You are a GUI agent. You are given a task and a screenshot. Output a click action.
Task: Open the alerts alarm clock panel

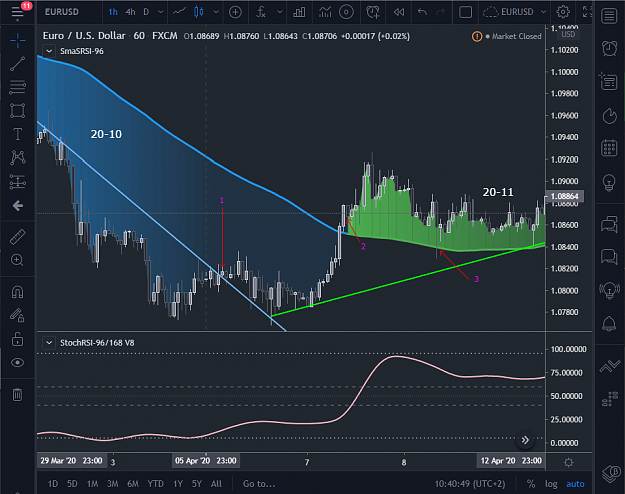click(609, 48)
